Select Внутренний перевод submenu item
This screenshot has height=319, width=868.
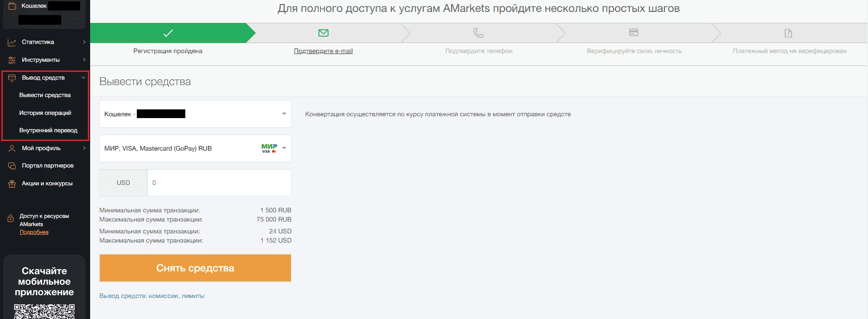(49, 130)
